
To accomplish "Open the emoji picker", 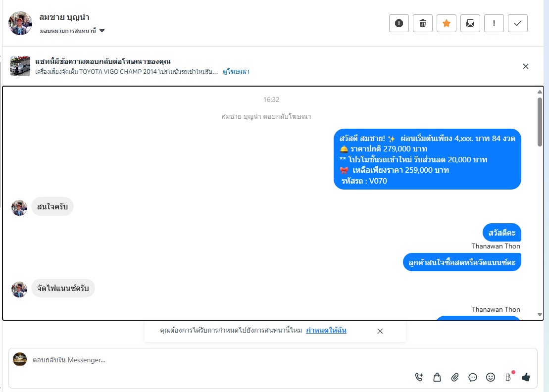I will (491, 377).
